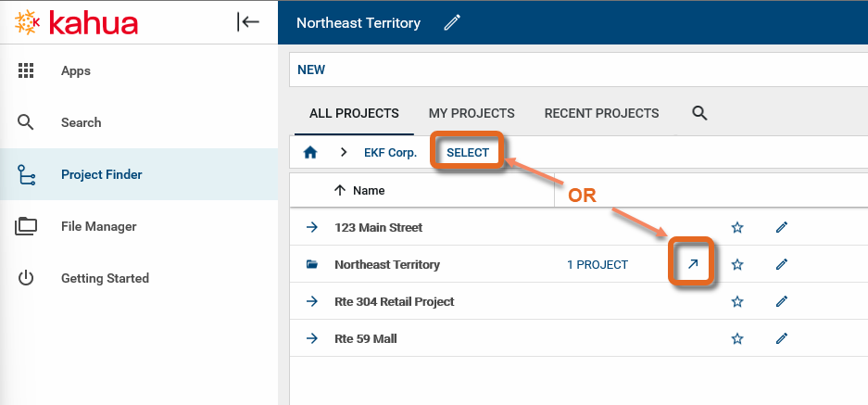Image resolution: width=868 pixels, height=405 pixels.
Task: Favorite the 123 Main Street project
Action: click(x=737, y=227)
